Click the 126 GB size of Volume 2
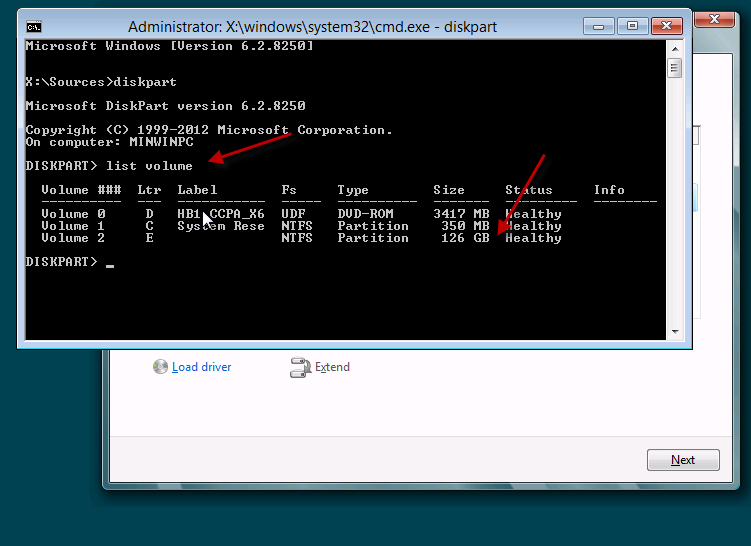Screen dimensions: 751x546 (x=465, y=238)
